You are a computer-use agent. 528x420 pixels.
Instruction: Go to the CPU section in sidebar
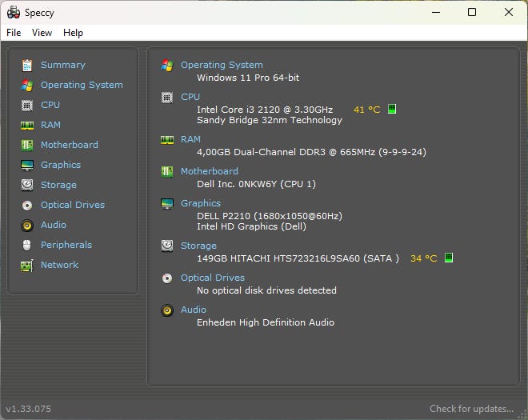point(50,105)
